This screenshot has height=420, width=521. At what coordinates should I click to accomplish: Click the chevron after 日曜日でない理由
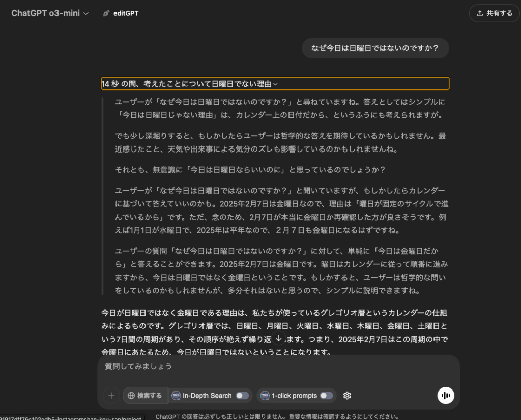[x=275, y=84]
